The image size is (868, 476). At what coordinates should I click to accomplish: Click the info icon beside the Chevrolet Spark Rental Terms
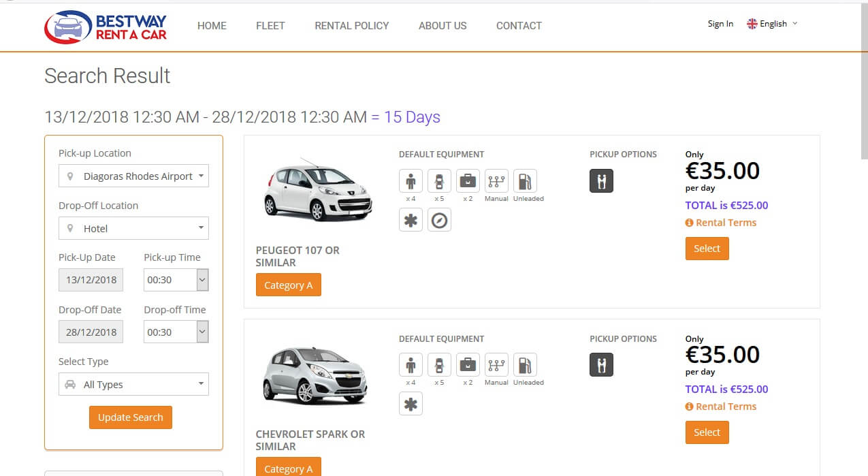click(x=689, y=407)
